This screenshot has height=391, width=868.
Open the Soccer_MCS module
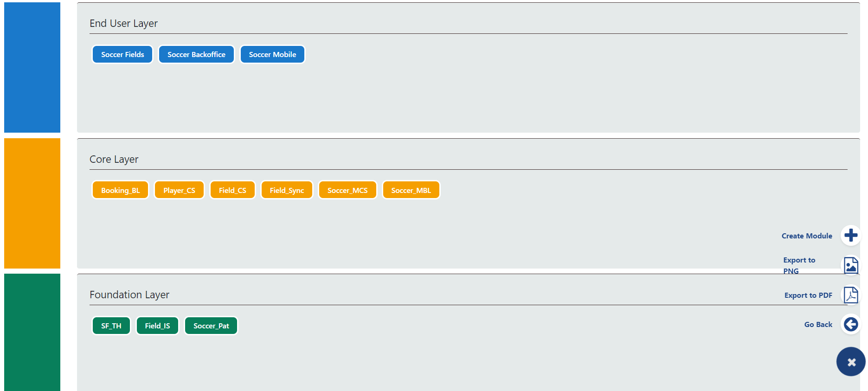[x=347, y=190]
